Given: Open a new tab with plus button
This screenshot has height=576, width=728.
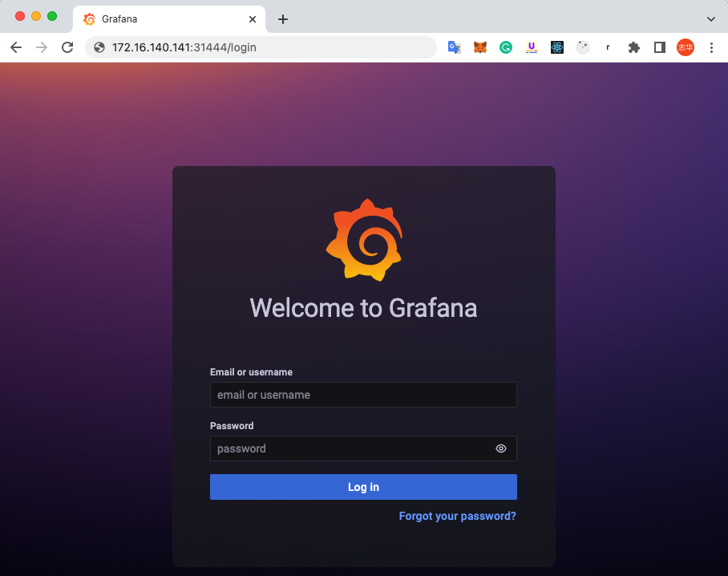Looking at the screenshot, I should click(x=283, y=19).
